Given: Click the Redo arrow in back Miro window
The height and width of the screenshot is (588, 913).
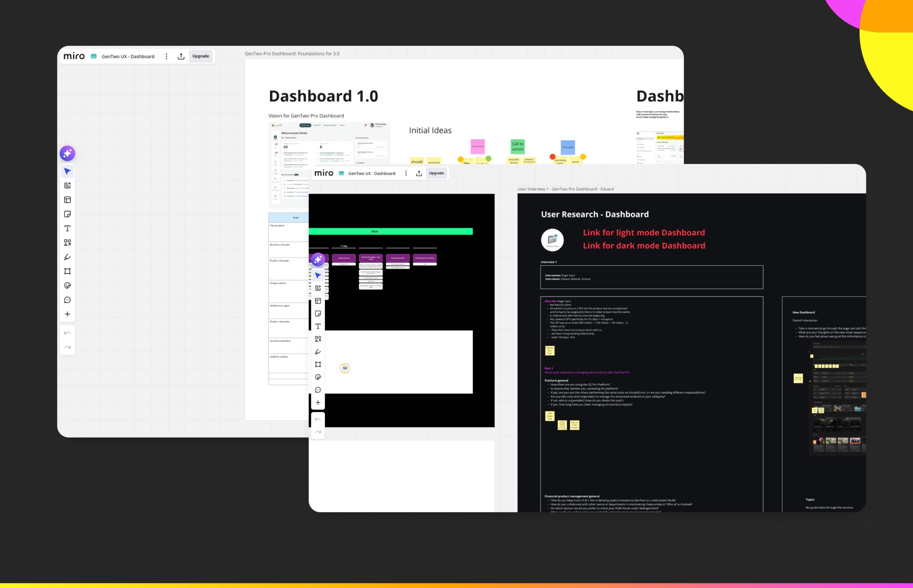Looking at the screenshot, I should click(x=67, y=347).
